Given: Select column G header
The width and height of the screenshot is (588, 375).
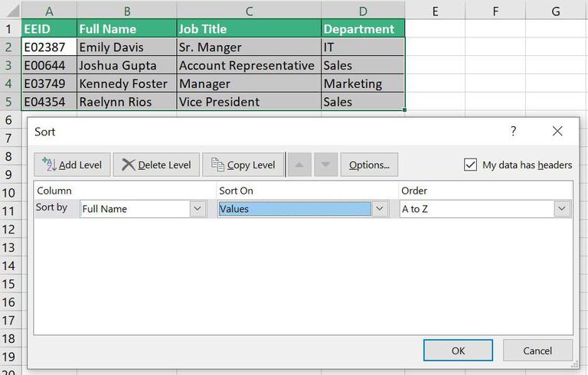Looking at the screenshot, I should coord(556,11).
